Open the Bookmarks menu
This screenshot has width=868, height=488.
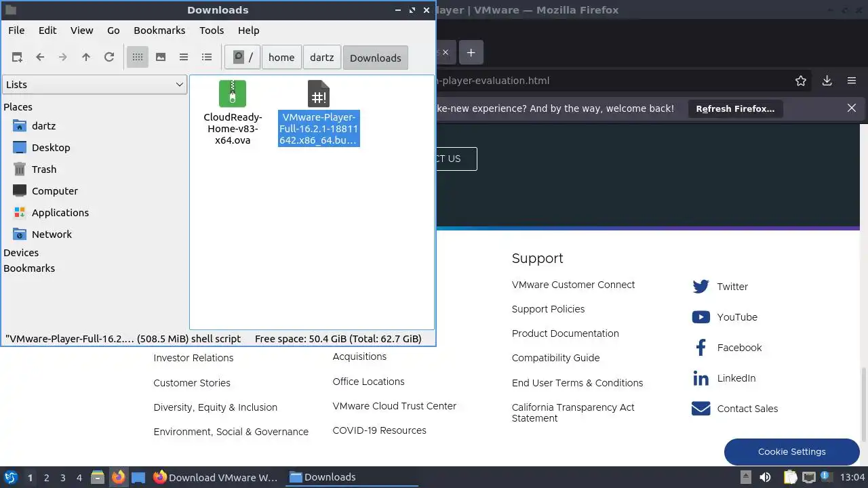(159, 30)
